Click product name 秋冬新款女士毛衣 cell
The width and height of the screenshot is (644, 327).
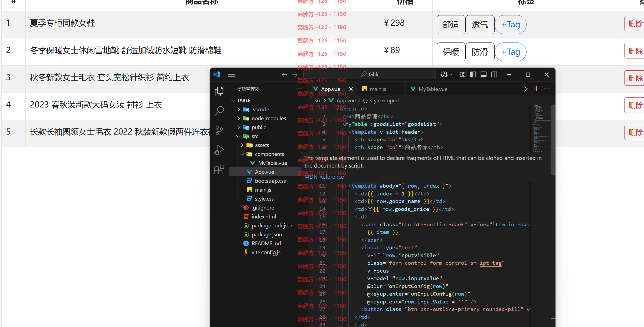click(109, 77)
